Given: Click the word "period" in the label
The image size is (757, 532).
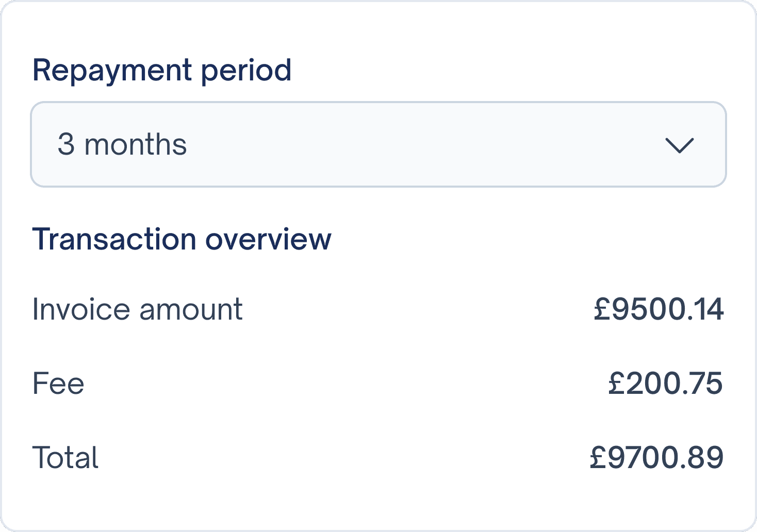Looking at the screenshot, I should click(246, 70).
